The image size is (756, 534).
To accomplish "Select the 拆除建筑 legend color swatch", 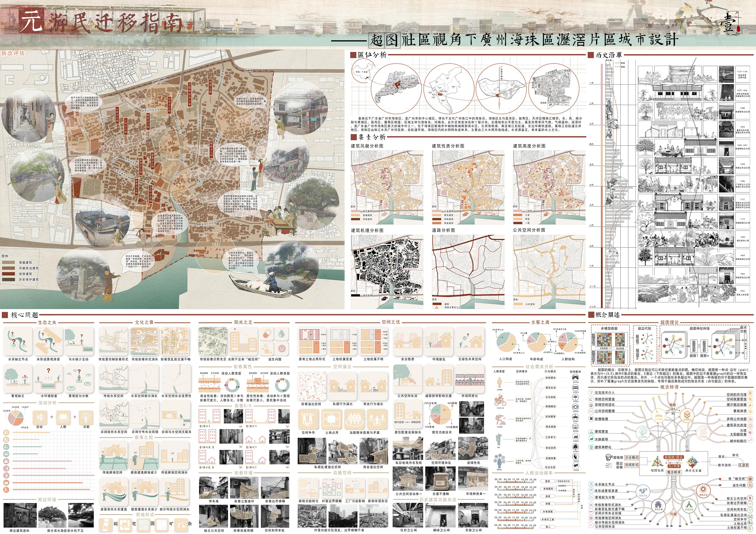I will point(8,274).
